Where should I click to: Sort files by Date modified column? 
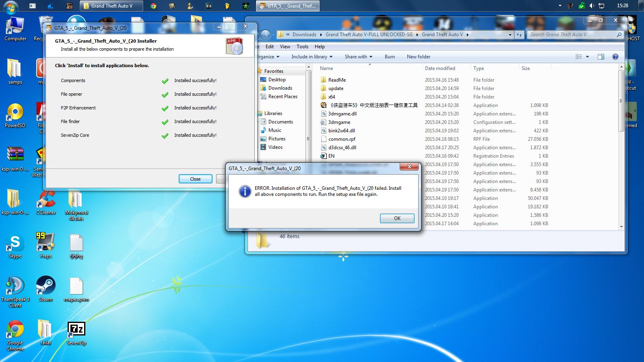tap(440, 68)
